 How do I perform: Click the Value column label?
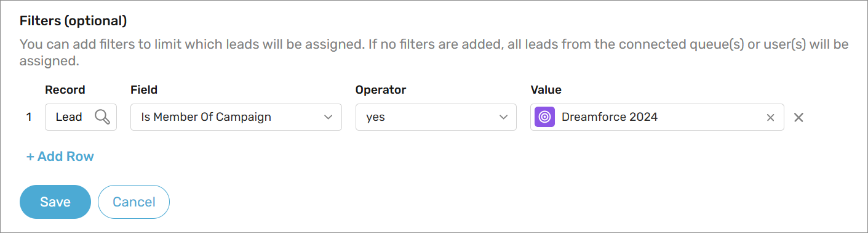point(546,90)
